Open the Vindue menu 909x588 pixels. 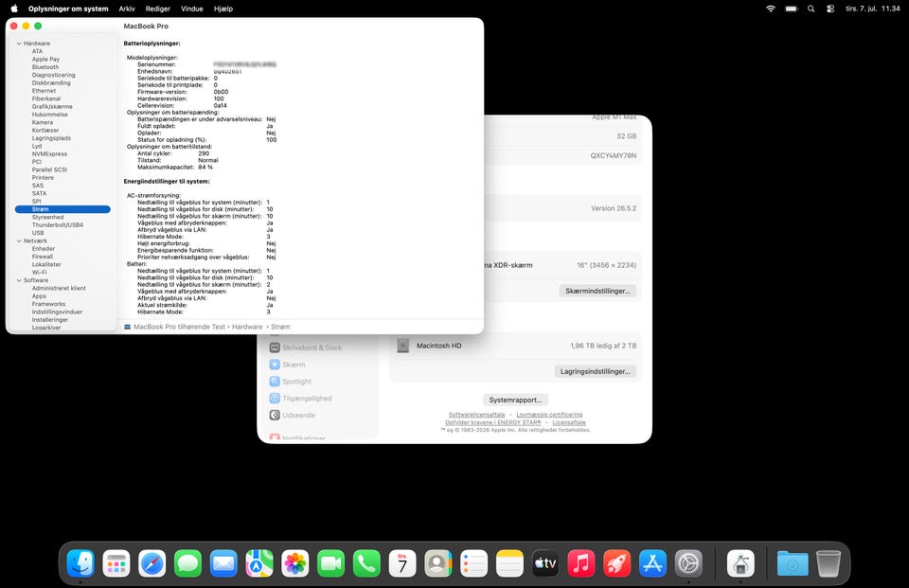pyautogui.click(x=192, y=9)
